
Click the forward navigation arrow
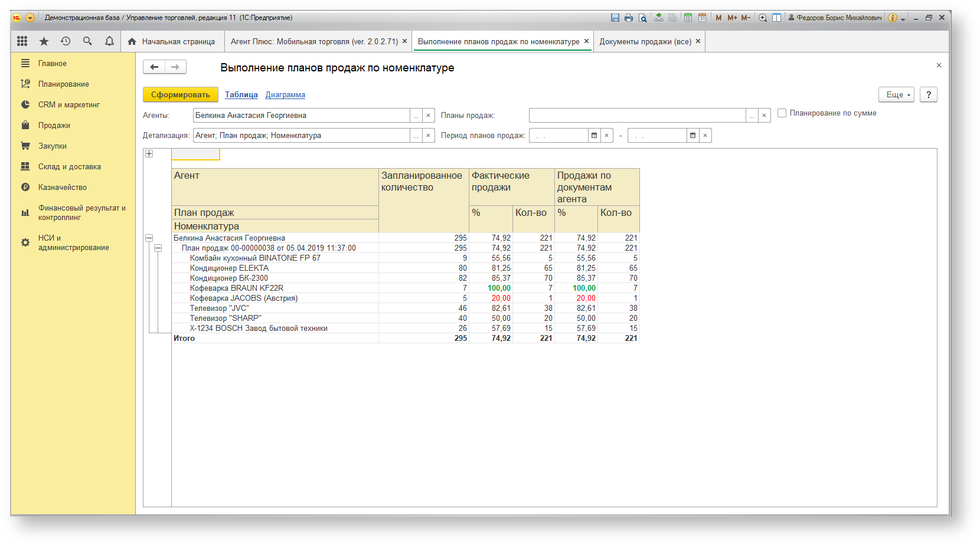point(175,67)
